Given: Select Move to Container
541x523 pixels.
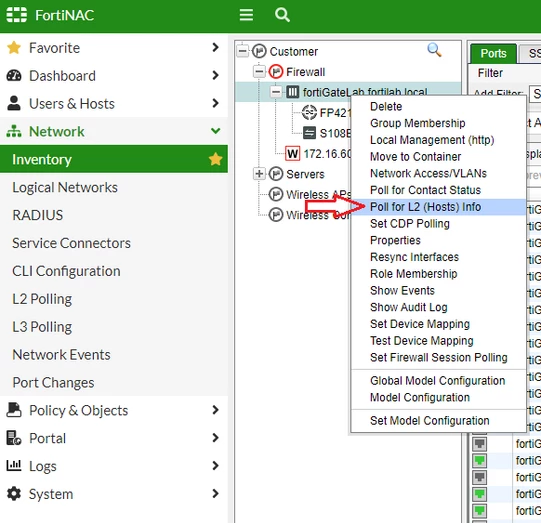Looking at the screenshot, I should point(439,156).
